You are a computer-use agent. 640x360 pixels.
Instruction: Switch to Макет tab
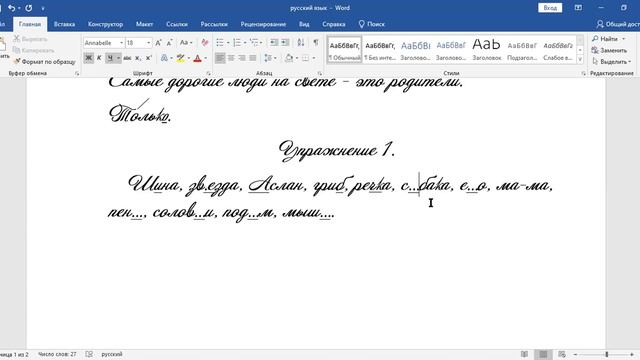144,24
